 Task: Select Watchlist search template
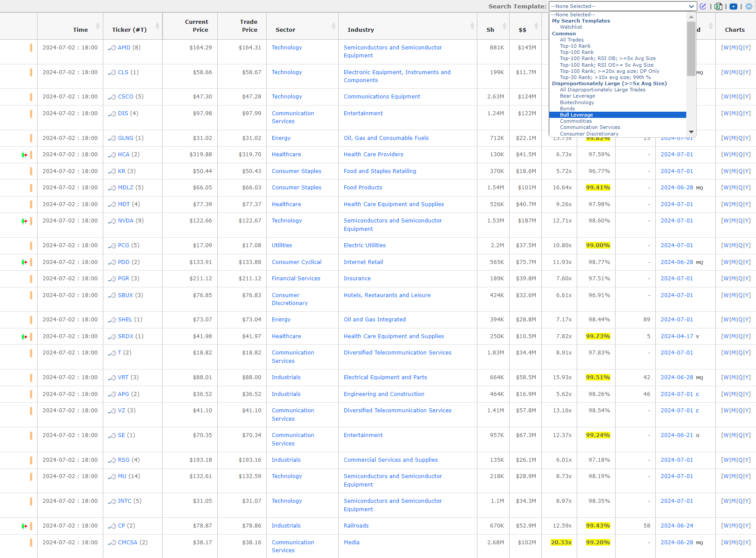[x=617, y=27]
